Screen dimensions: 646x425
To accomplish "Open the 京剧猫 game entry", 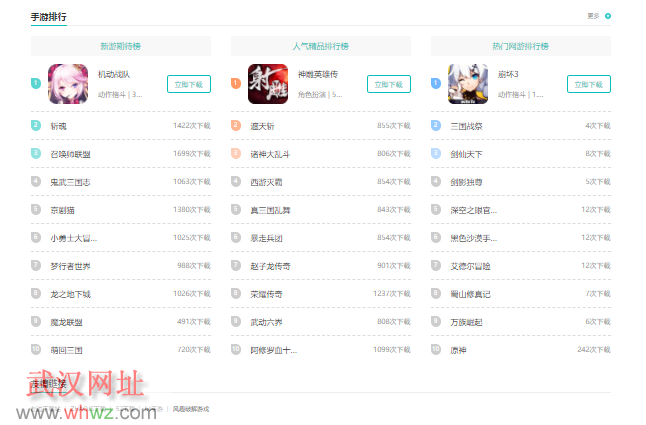I will pyautogui.click(x=62, y=210).
